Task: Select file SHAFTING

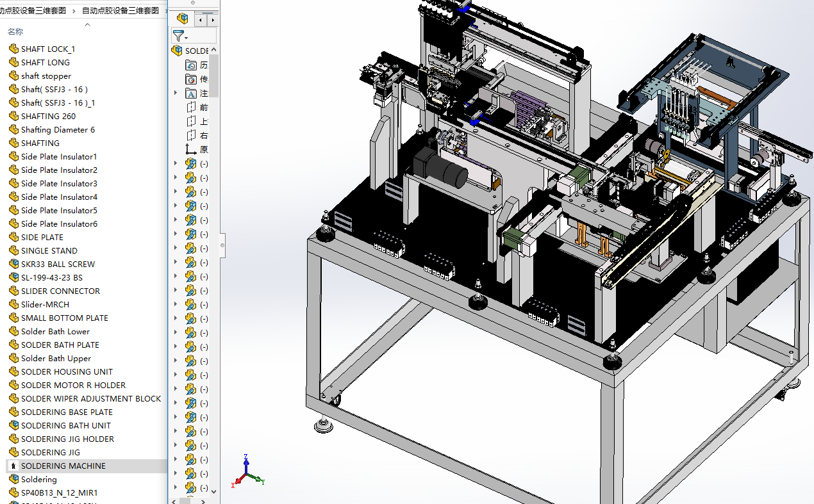Action: (x=40, y=143)
